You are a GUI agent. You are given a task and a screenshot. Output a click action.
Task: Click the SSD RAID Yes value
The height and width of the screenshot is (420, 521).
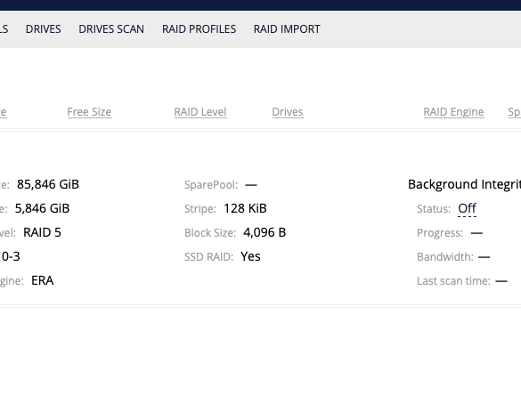click(250, 256)
